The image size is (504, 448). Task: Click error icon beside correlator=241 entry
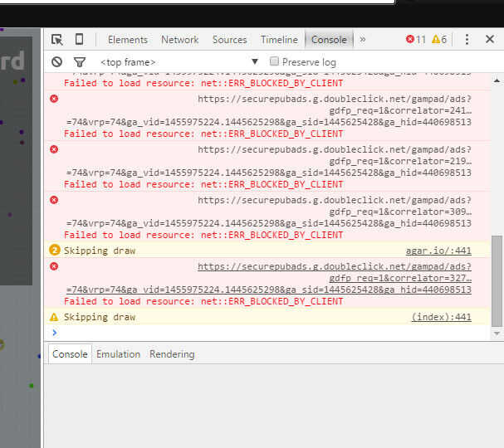54,98
